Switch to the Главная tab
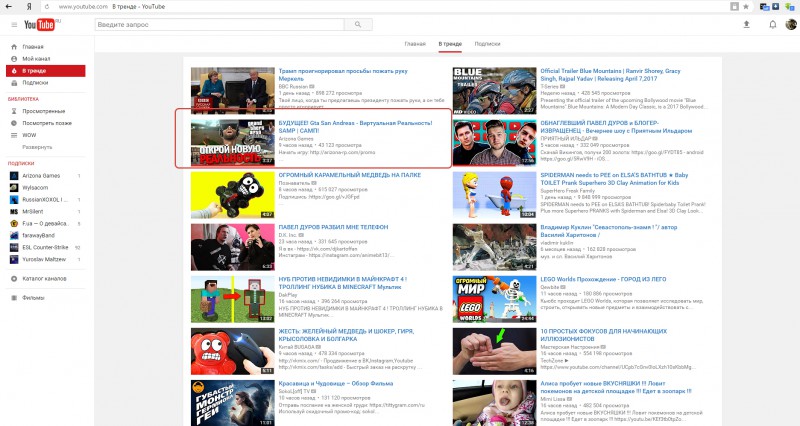The width and height of the screenshot is (800, 426). [x=415, y=44]
